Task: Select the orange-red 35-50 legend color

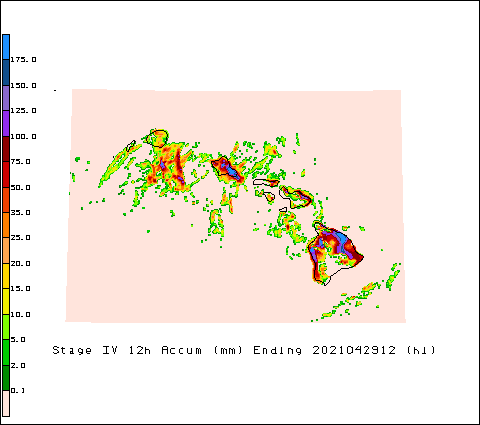Action: (x=6, y=200)
